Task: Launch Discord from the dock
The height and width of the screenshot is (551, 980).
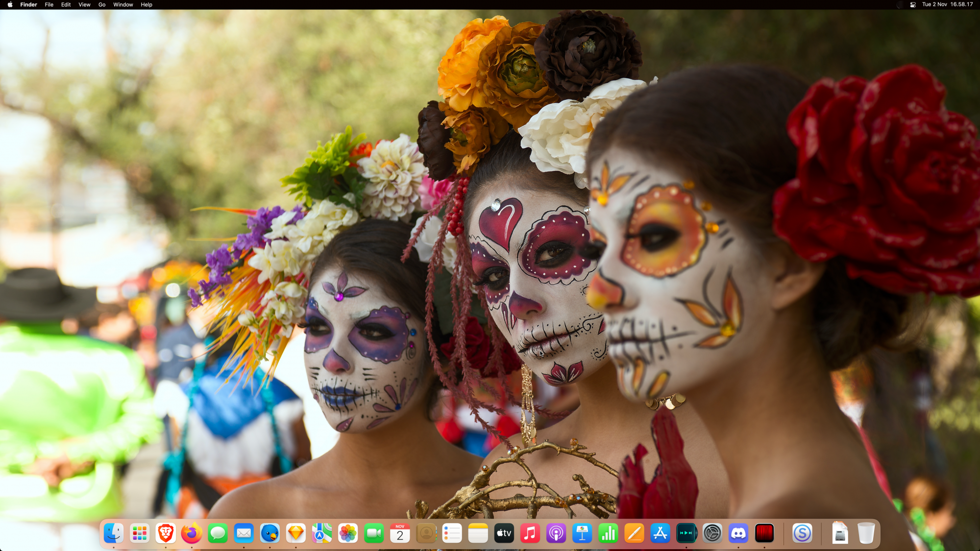Action: 738,533
